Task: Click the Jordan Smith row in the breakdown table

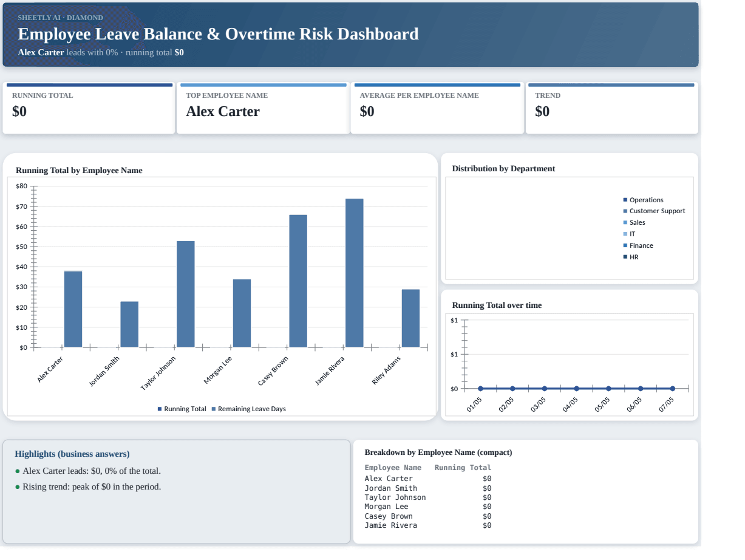Action: click(x=428, y=488)
